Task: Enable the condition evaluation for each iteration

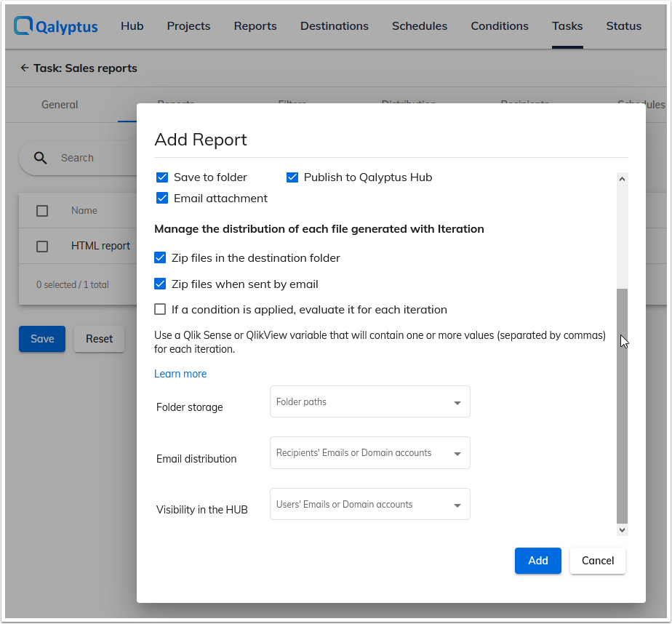Action: tap(159, 309)
